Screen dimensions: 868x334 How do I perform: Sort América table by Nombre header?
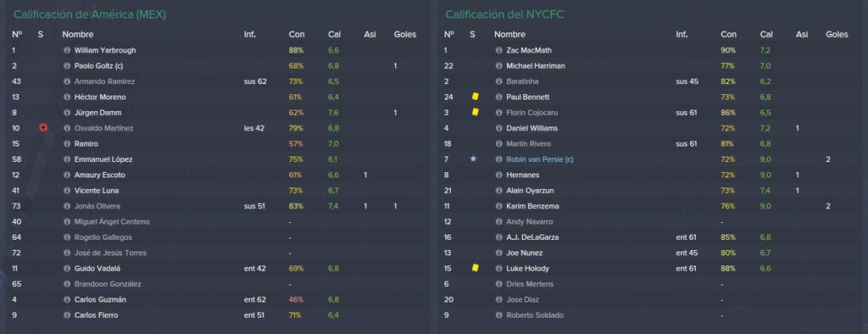click(77, 35)
